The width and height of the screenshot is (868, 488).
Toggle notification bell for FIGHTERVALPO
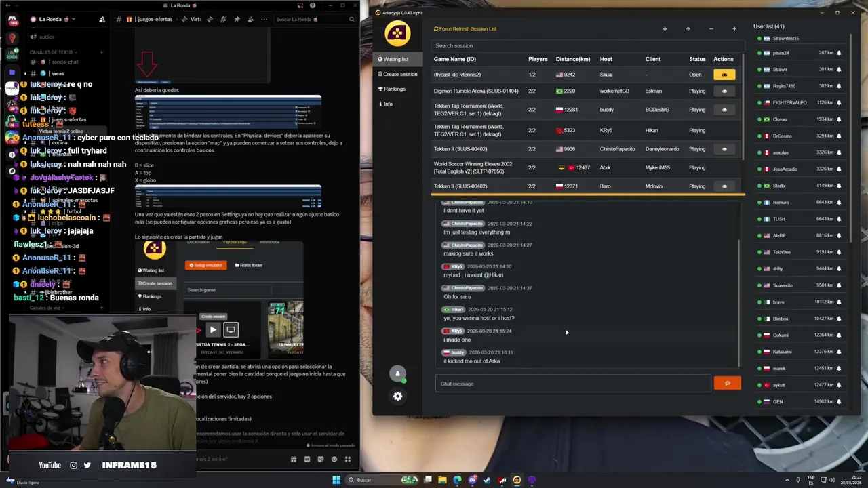(839, 102)
